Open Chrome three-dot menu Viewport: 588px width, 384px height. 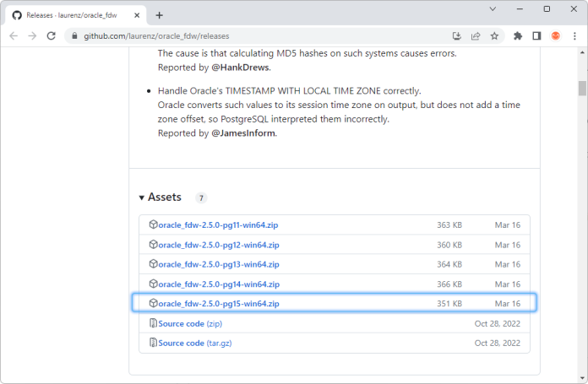574,36
